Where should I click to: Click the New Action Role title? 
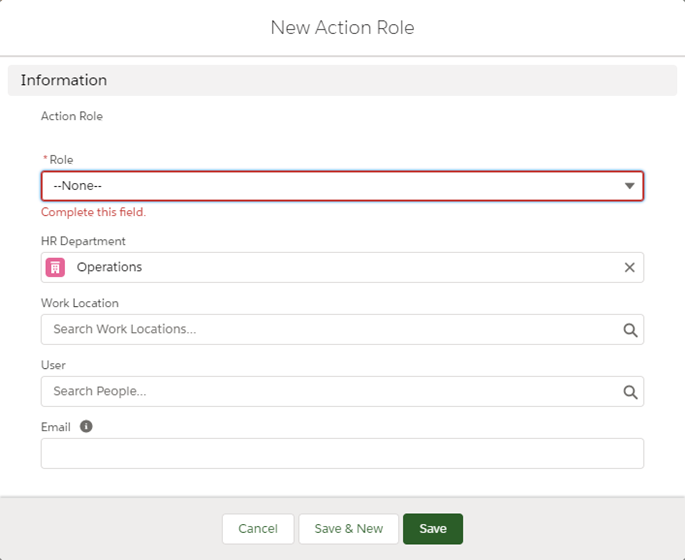click(342, 28)
